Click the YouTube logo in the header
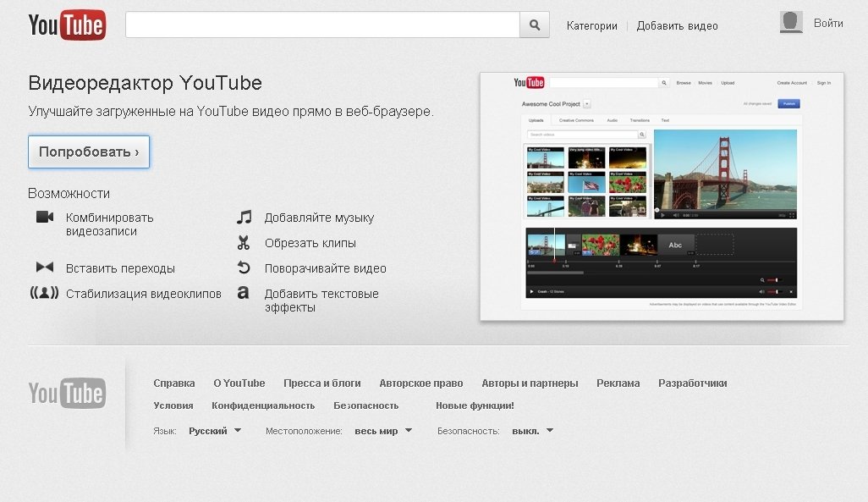868x502 pixels. click(x=67, y=25)
